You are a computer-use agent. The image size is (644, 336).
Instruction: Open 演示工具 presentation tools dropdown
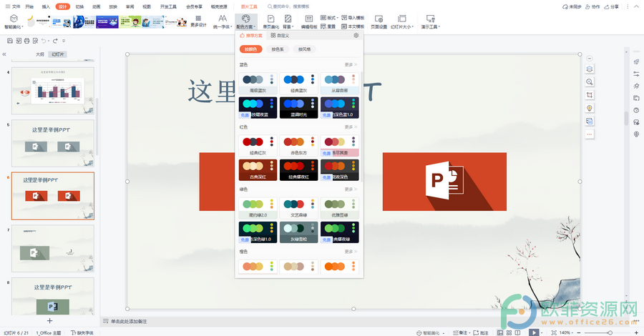pyautogui.click(x=430, y=21)
